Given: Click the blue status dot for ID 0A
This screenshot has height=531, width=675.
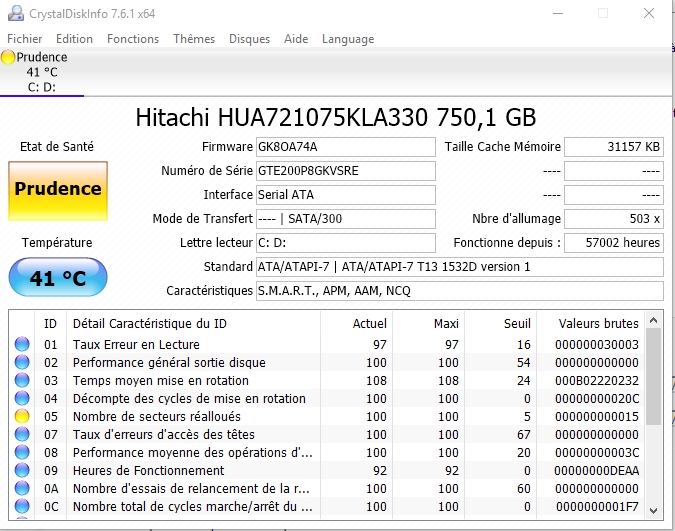Looking at the screenshot, I should (x=22, y=488).
